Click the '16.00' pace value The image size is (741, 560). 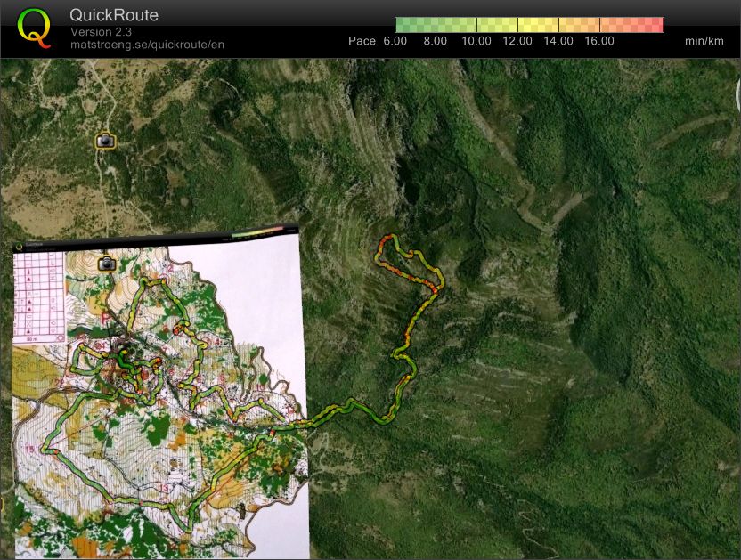point(599,41)
